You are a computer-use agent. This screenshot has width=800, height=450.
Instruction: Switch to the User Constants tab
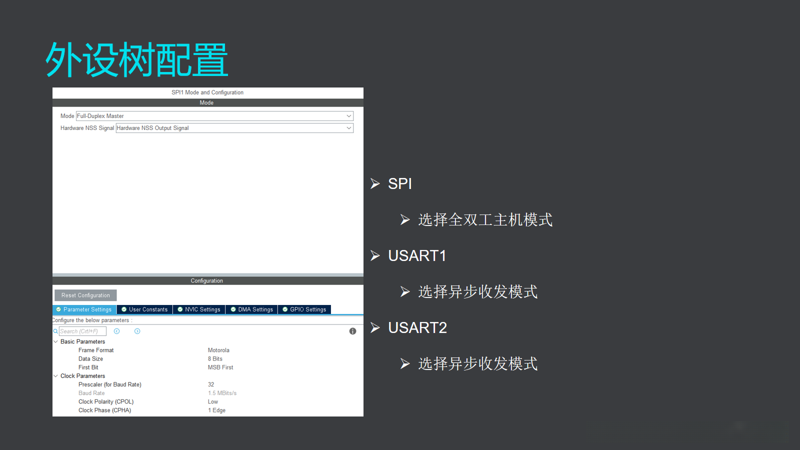(144, 310)
